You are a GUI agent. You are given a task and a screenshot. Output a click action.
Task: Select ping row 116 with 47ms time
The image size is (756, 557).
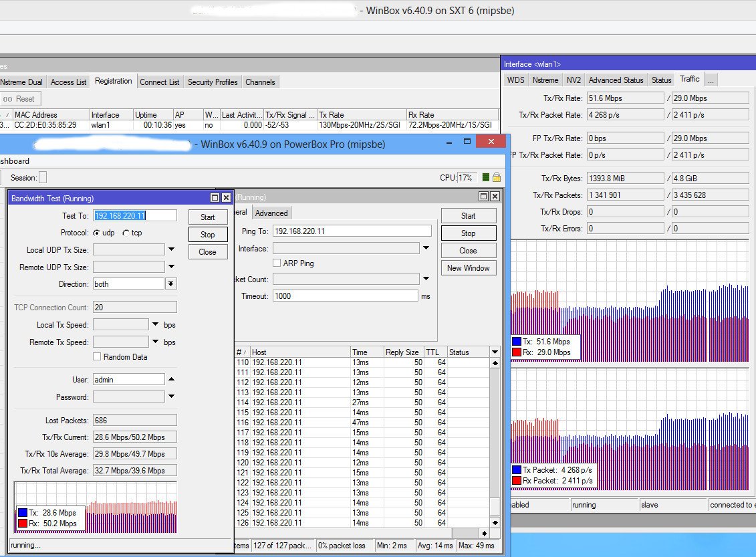pyautogui.click(x=362, y=423)
